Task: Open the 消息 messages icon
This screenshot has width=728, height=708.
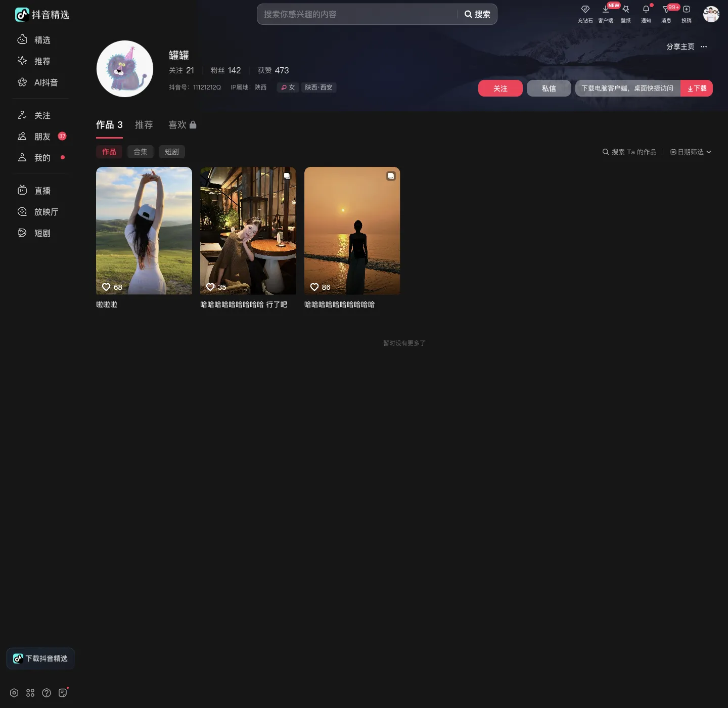Action: pyautogui.click(x=666, y=9)
